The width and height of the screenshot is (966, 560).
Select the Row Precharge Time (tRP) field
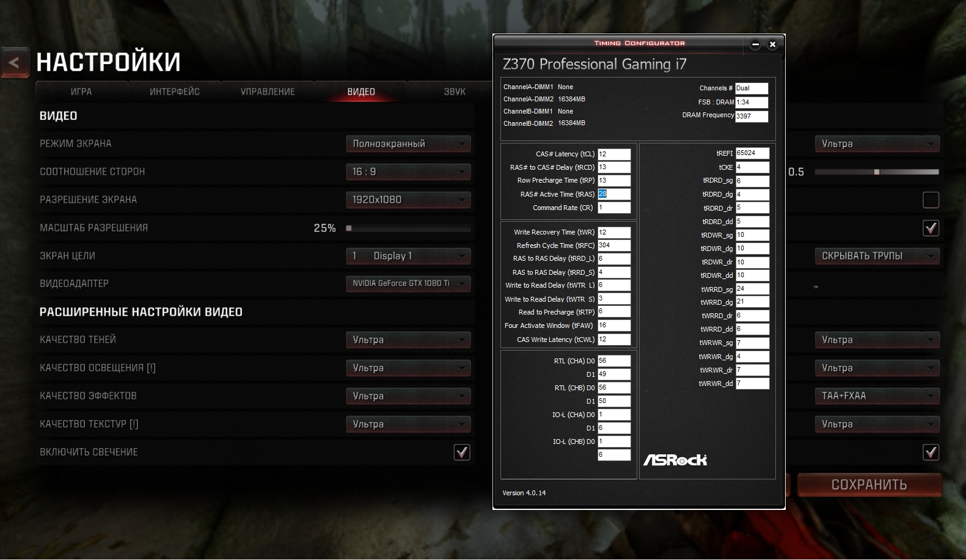coord(614,181)
